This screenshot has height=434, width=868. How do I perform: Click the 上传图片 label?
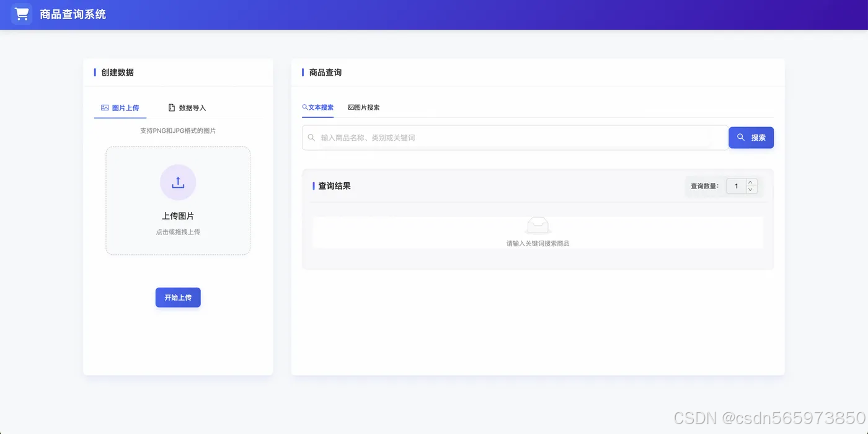178,216
